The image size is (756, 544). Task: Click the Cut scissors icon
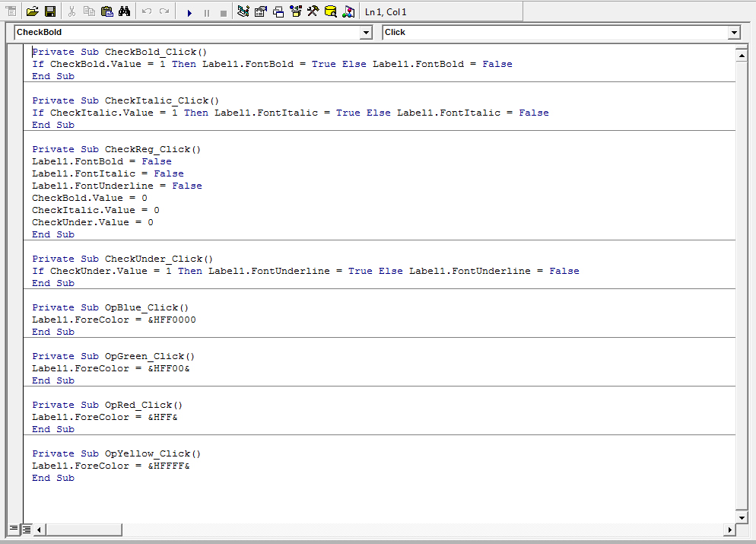click(x=71, y=11)
